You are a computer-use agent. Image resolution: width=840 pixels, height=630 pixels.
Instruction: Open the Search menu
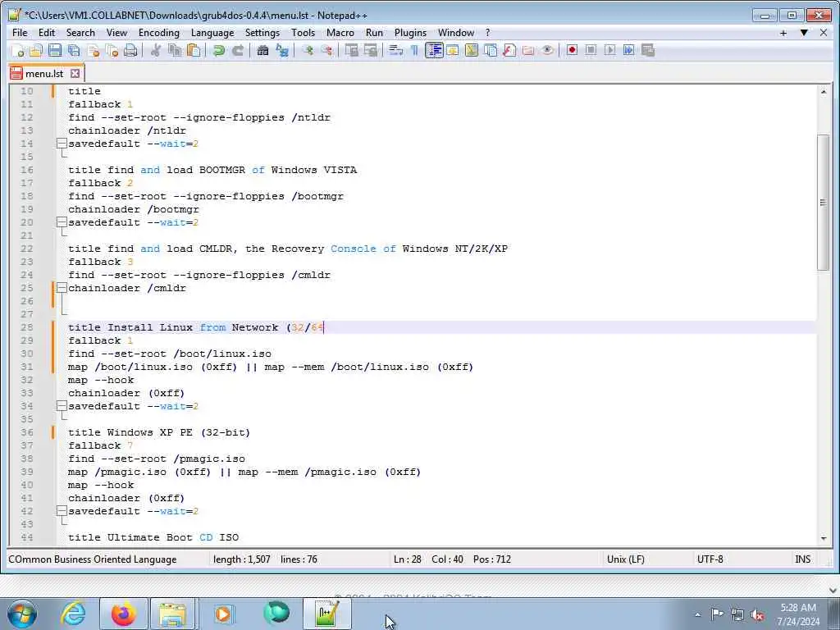point(80,33)
